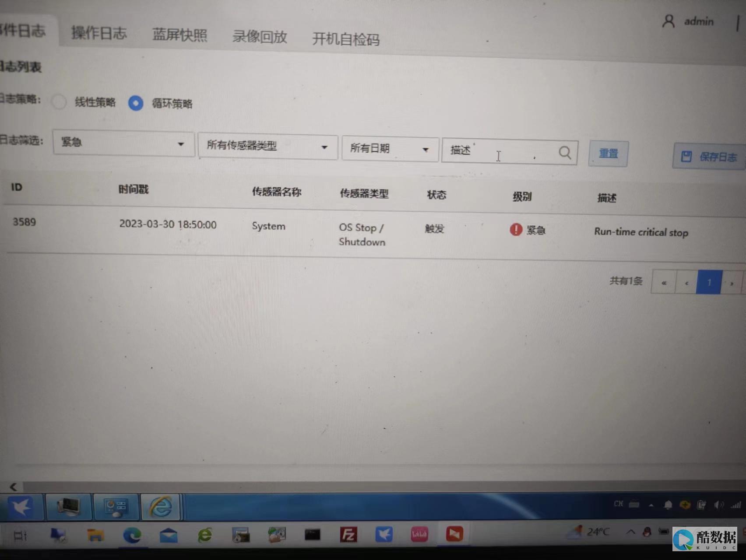This screenshot has width=746, height=560.
Task: Open green IE browser on host taskbar
Action: pyautogui.click(x=205, y=535)
